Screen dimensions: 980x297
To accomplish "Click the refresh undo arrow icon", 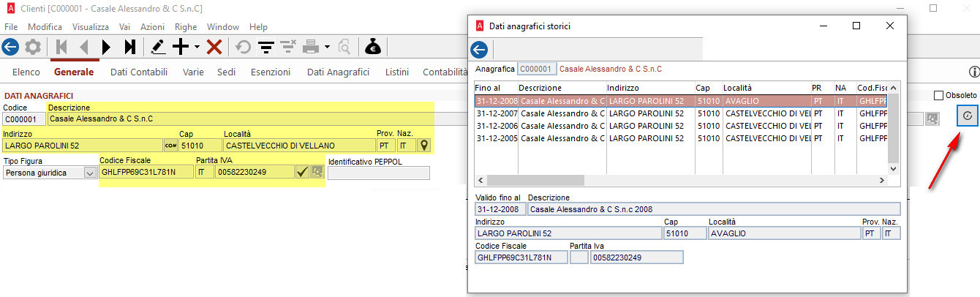I will point(243,48).
